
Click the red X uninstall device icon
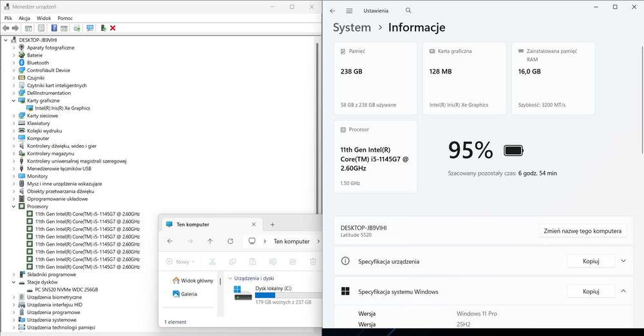pyautogui.click(x=113, y=28)
